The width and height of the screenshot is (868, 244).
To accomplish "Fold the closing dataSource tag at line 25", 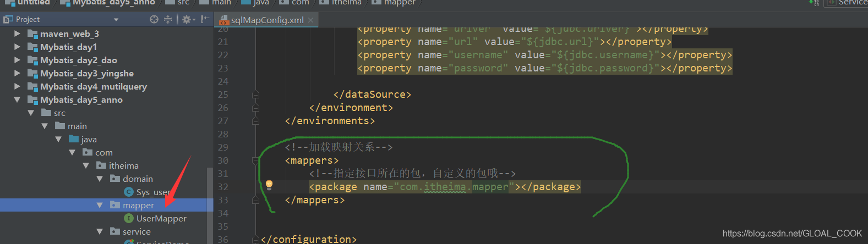I will coord(255,95).
